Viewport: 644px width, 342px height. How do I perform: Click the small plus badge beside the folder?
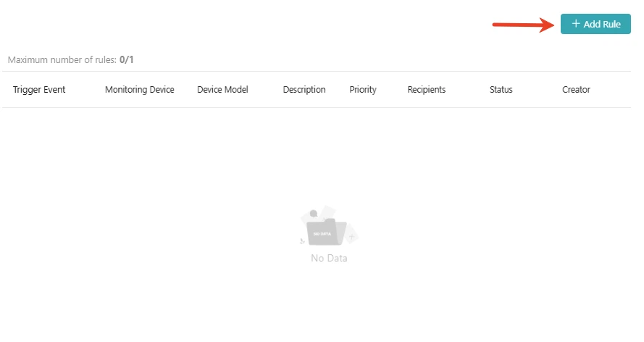(351, 236)
